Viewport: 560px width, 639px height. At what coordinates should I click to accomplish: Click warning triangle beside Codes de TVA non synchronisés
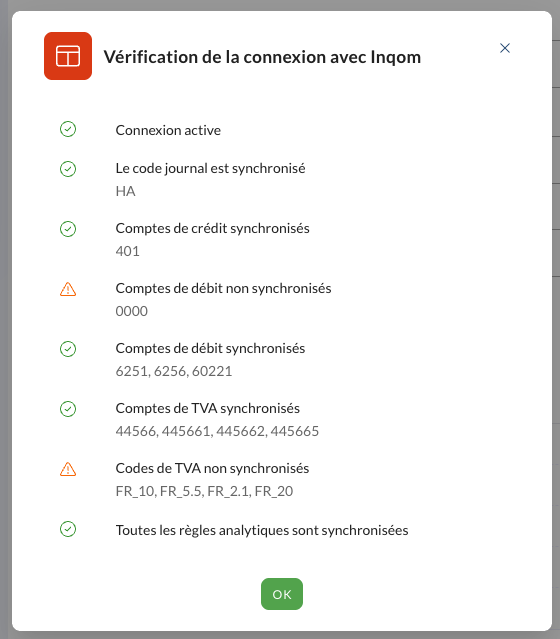tap(68, 469)
